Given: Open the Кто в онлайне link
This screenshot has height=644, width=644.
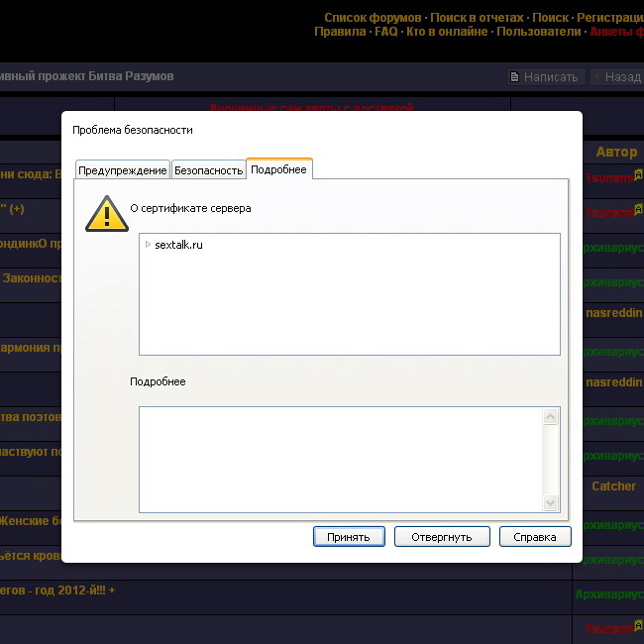Looking at the screenshot, I should point(447,32).
